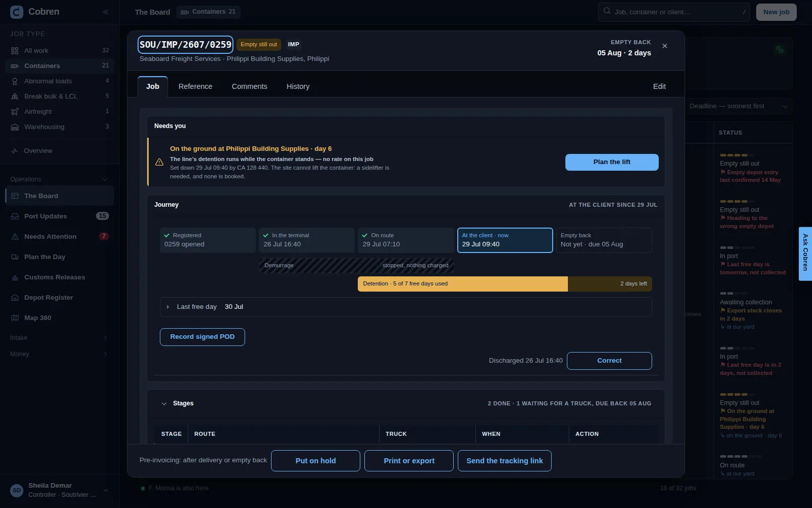Click Record signed POD button
Image resolution: width=812 pixels, height=508 pixels.
coord(202,337)
